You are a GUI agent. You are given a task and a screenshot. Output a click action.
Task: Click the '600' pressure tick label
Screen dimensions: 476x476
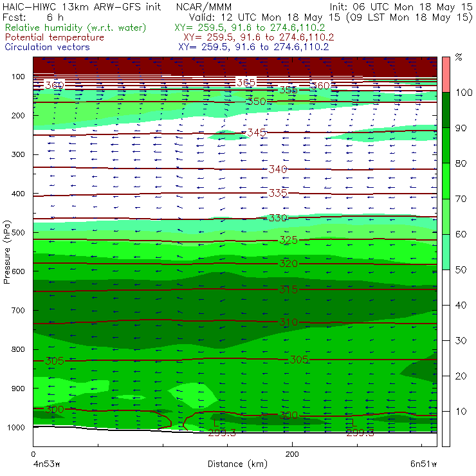pos(18,271)
